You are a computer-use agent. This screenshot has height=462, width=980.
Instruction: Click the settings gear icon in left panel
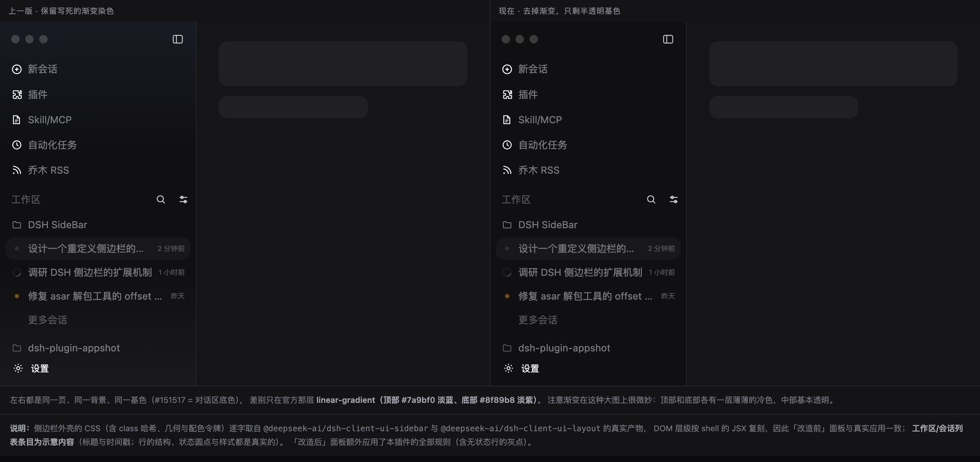click(x=18, y=369)
